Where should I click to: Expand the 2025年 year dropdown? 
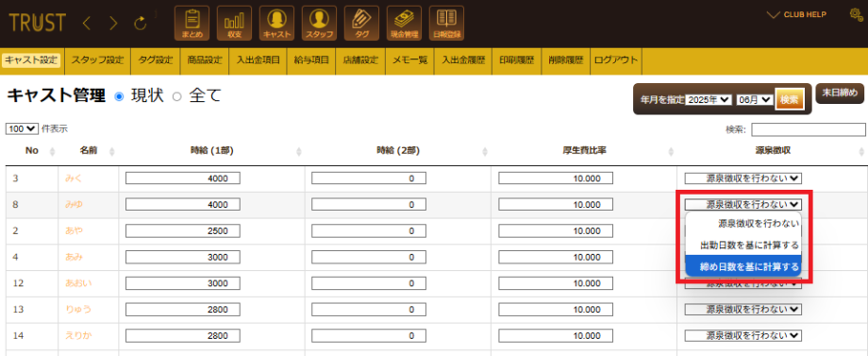709,100
